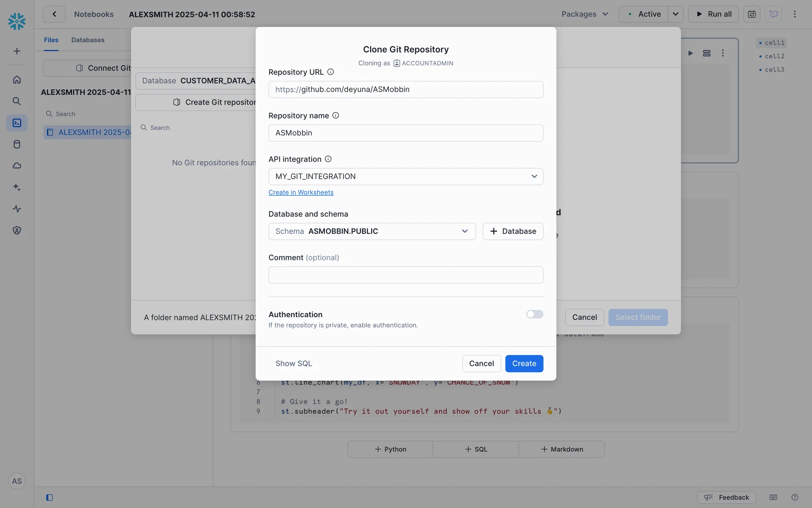The width and height of the screenshot is (812, 508).
Task: Click the Snowflake logo icon
Action: (x=17, y=21)
